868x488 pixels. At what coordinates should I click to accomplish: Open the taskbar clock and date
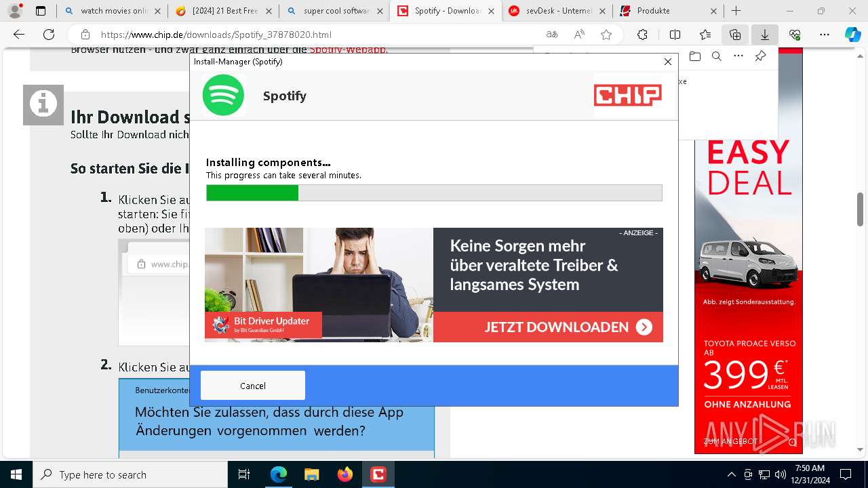[x=810, y=474]
